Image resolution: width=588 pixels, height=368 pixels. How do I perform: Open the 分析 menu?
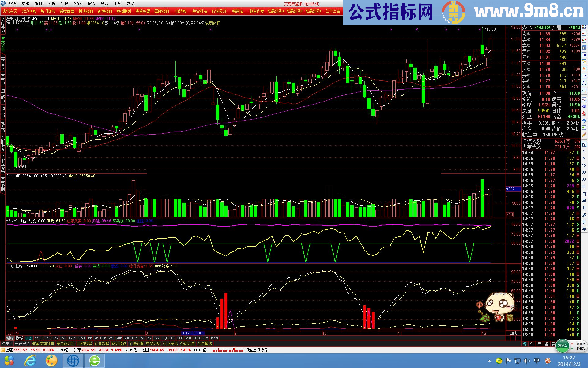[x=51, y=3]
